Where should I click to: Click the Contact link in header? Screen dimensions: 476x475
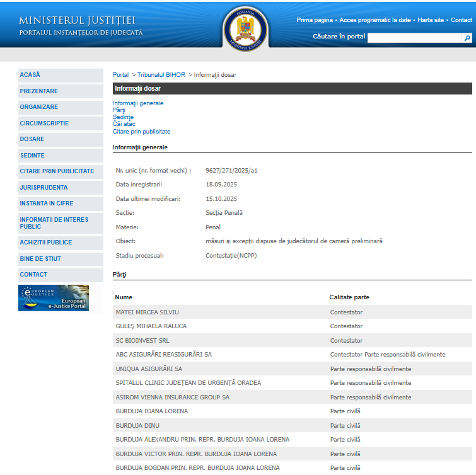[x=461, y=20]
